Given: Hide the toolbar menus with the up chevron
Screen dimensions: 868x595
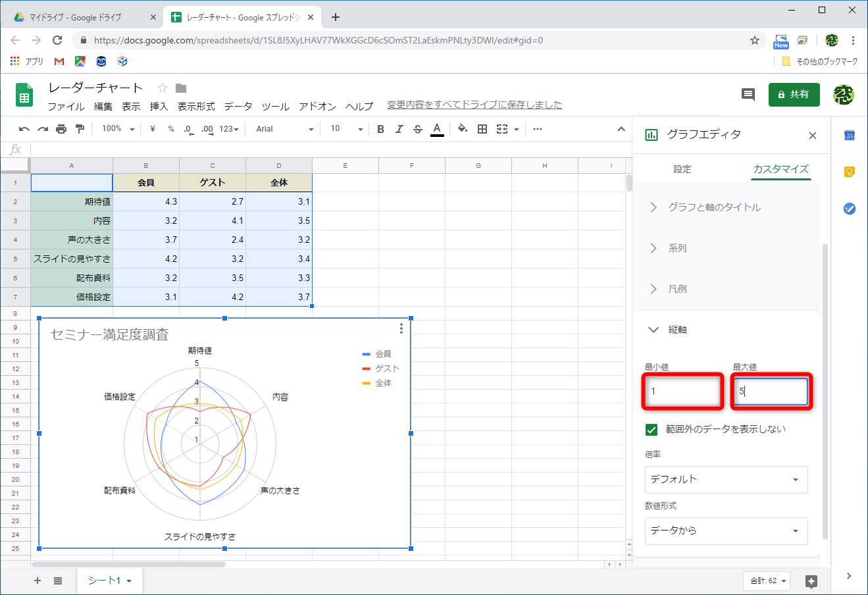Looking at the screenshot, I should click(621, 129).
